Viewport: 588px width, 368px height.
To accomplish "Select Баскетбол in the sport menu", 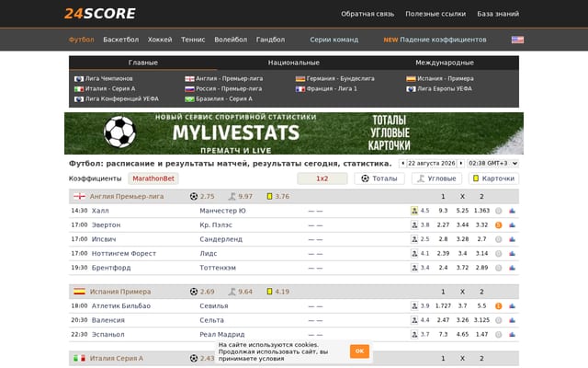I will click(x=120, y=40).
